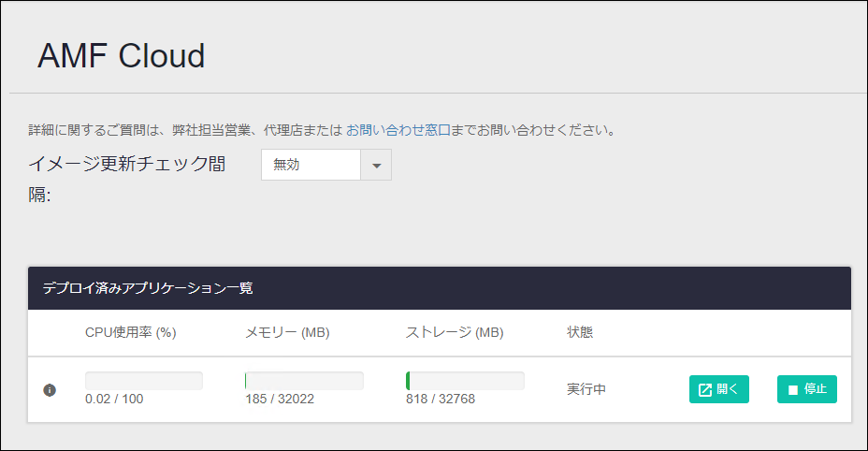Select the メモリー (MB) column header

(287, 332)
